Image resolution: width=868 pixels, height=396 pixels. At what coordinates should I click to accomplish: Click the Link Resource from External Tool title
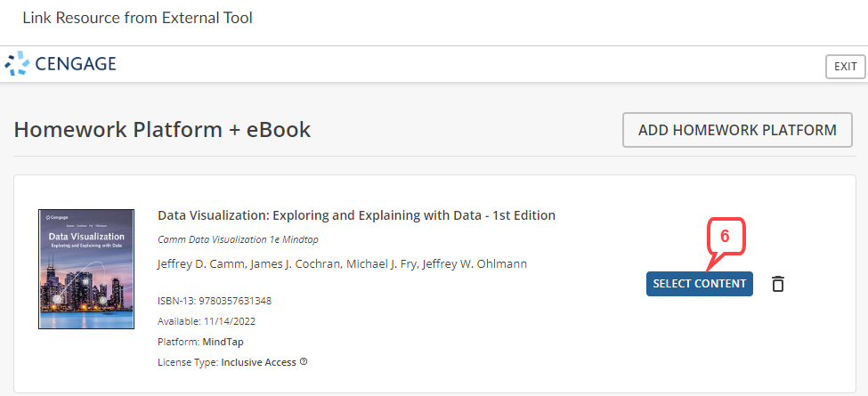pyautogui.click(x=137, y=18)
